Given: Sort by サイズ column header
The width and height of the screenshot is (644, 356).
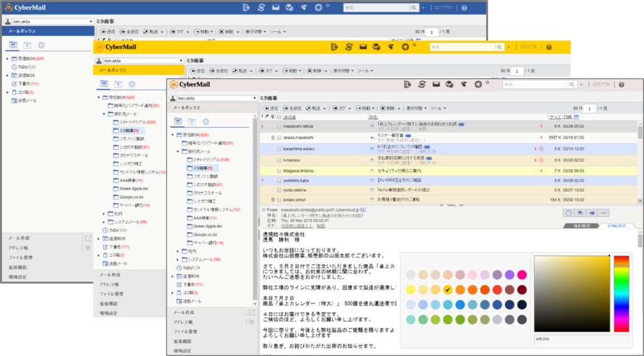Looking at the screenshot, I should pyautogui.click(x=555, y=117).
